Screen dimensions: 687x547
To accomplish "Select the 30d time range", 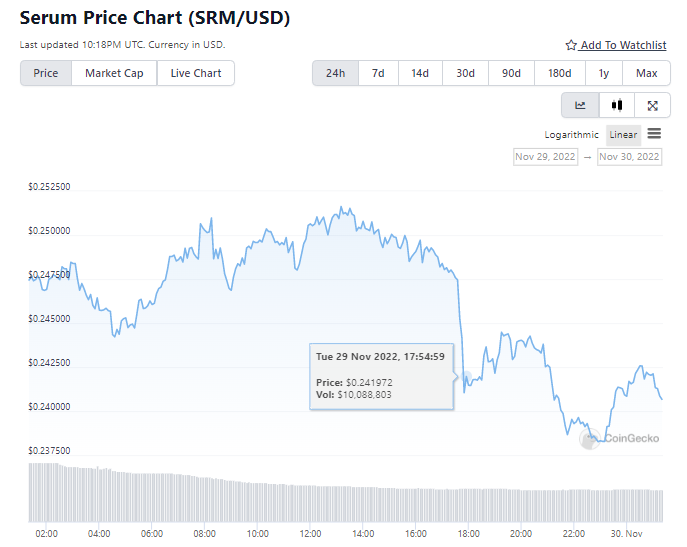I will [x=466, y=73].
